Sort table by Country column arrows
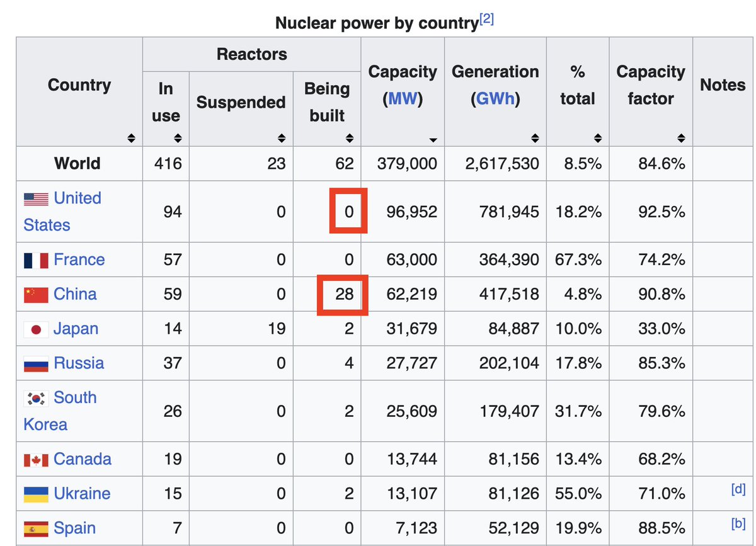The height and width of the screenshot is (546, 756). click(131, 138)
